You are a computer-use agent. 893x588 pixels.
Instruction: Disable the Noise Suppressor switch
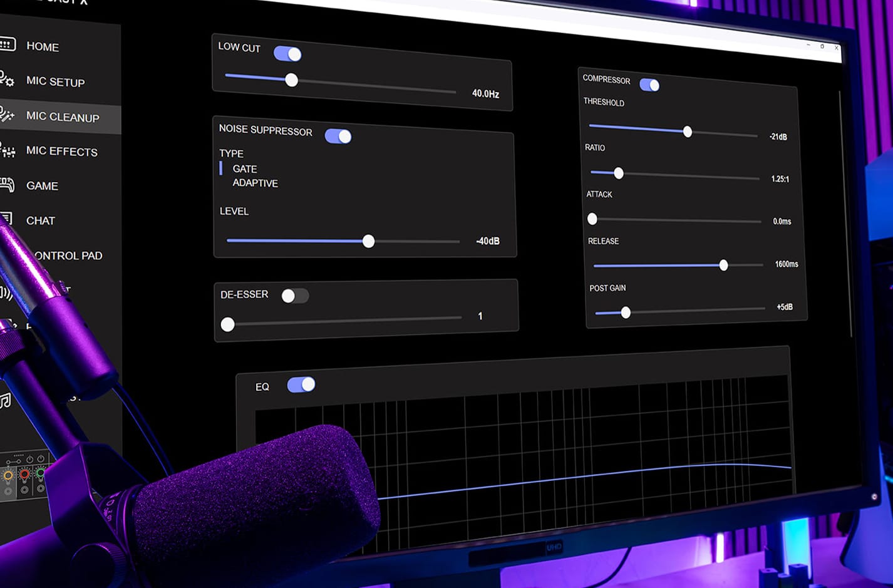[338, 136]
